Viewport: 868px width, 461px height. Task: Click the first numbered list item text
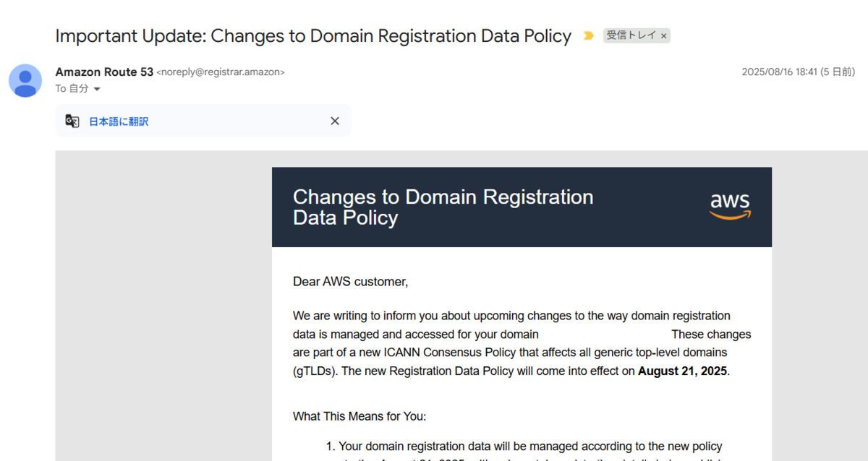tap(529, 447)
